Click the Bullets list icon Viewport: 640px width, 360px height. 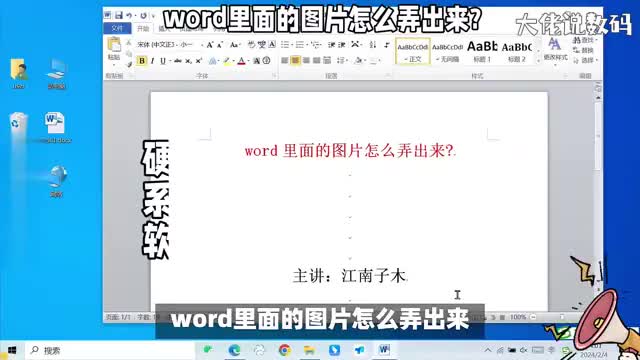click(285, 44)
